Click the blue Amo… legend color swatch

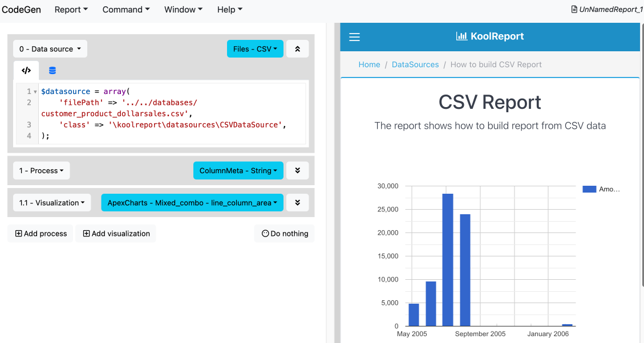[x=589, y=189]
